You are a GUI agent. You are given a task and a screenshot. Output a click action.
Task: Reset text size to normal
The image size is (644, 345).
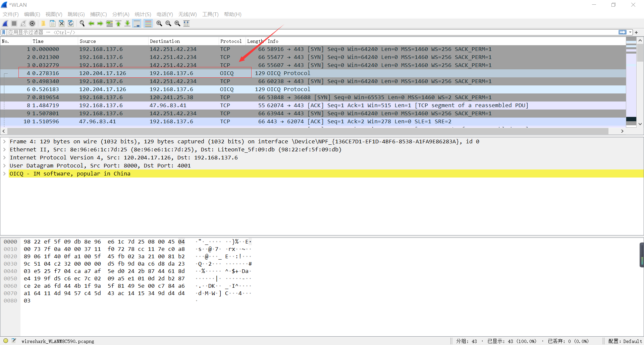pyautogui.click(x=177, y=23)
